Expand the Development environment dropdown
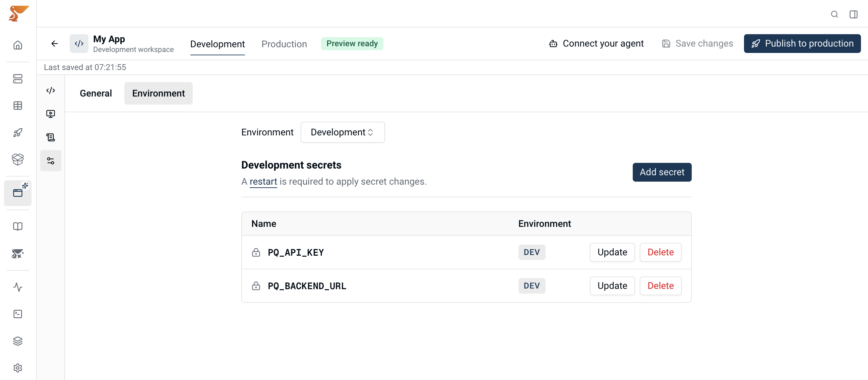 [343, 132]
